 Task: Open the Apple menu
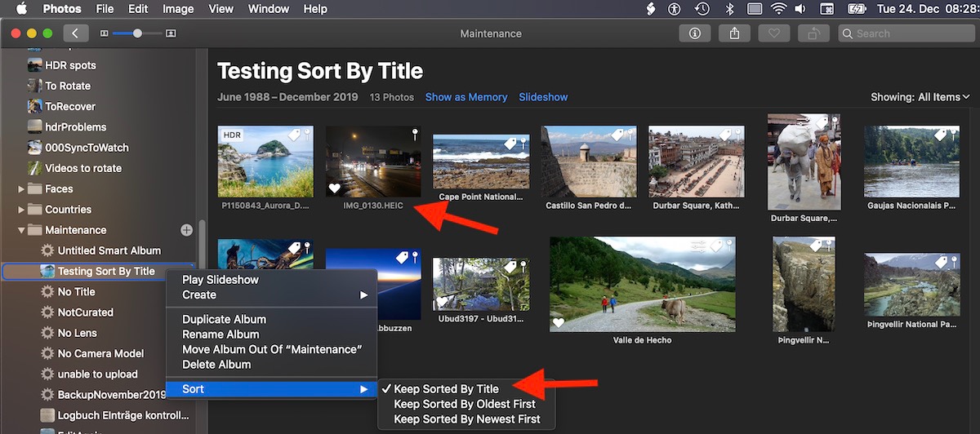[22, 9]
